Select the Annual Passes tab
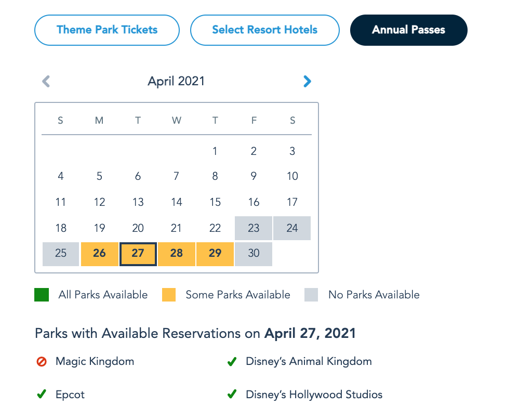Screen dimensions: 532x419 408,30
